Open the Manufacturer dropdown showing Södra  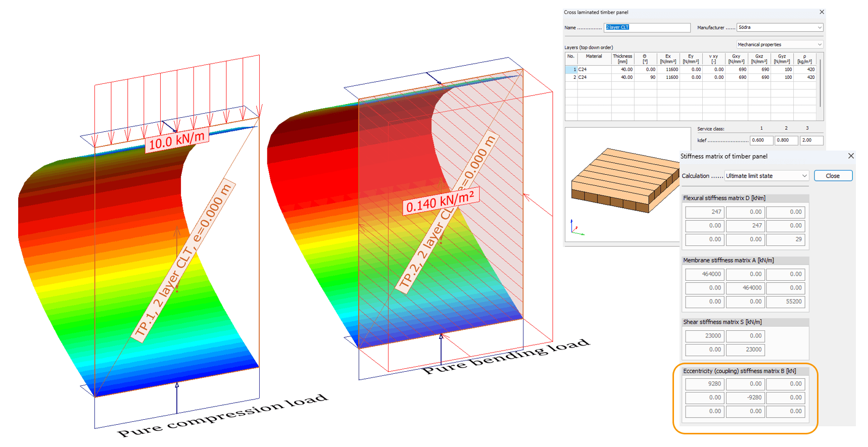point(780,27)
